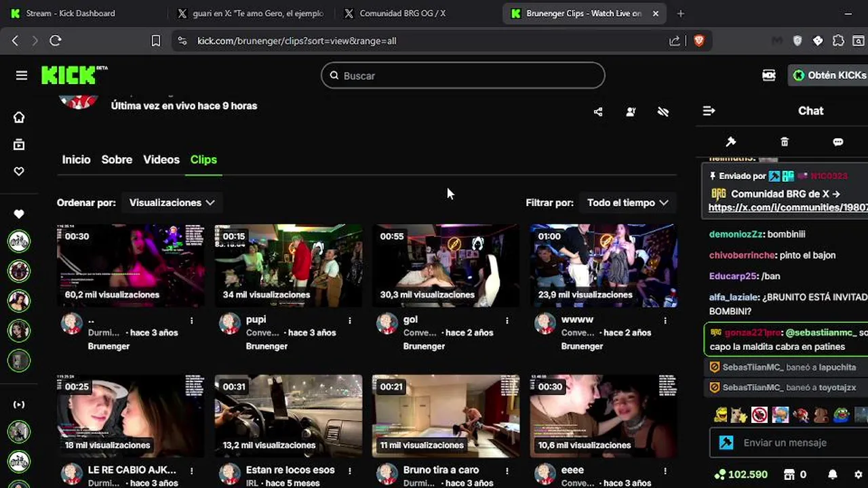Play the 30,3 mil visualizaciones 'gol' clip

pos(446,266)
